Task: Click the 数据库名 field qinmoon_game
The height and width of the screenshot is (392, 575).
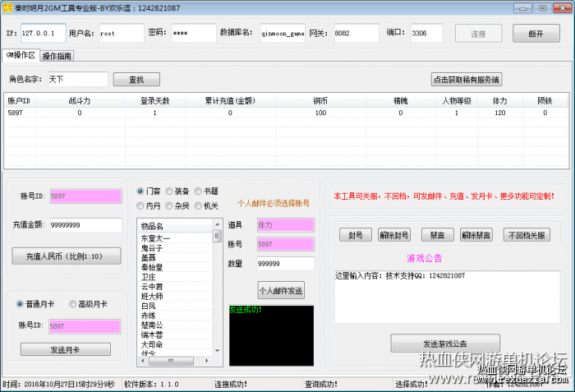Action: point(283,33)
